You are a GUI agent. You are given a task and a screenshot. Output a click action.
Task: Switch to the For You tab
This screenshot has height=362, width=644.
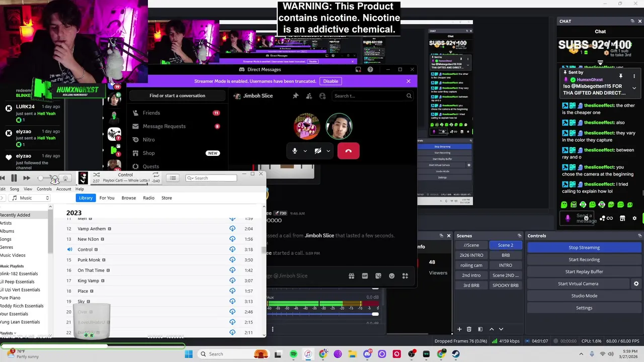(107, 198)
